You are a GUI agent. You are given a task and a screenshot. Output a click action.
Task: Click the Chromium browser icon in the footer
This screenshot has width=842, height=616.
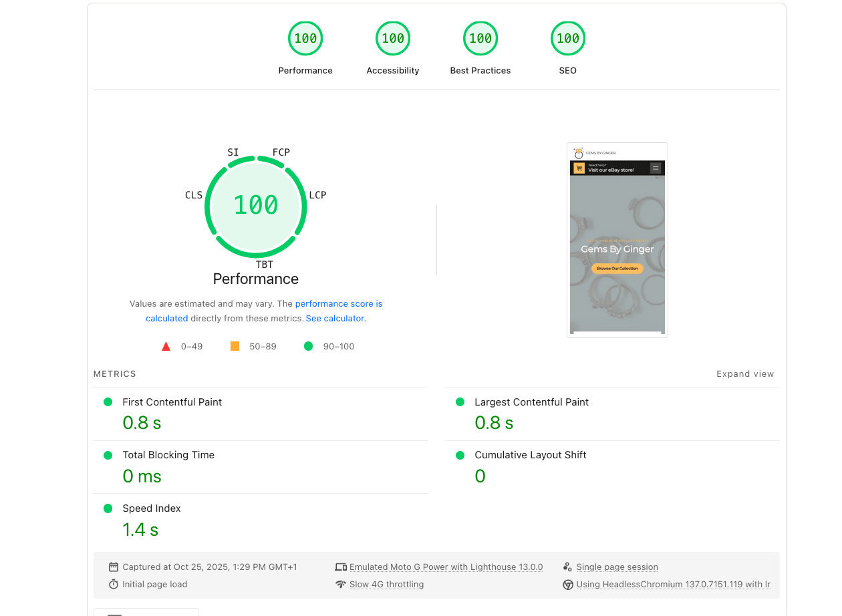point(568,584)
